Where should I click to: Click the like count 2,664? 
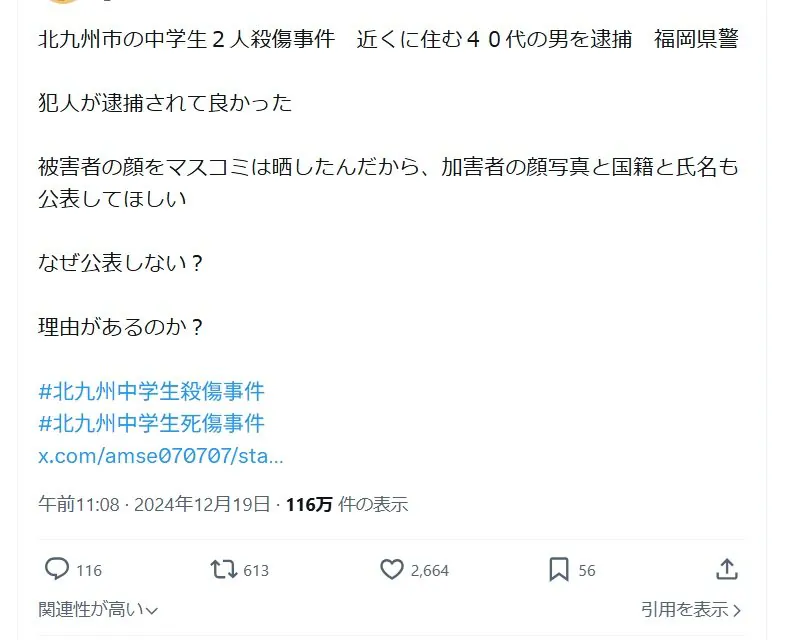tap(430, 570)
